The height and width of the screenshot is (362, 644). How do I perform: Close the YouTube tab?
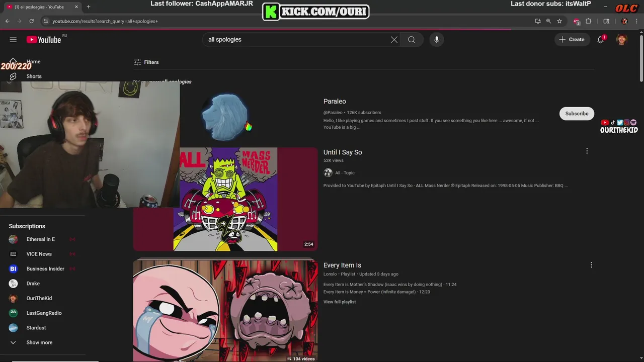click(76, 7)
